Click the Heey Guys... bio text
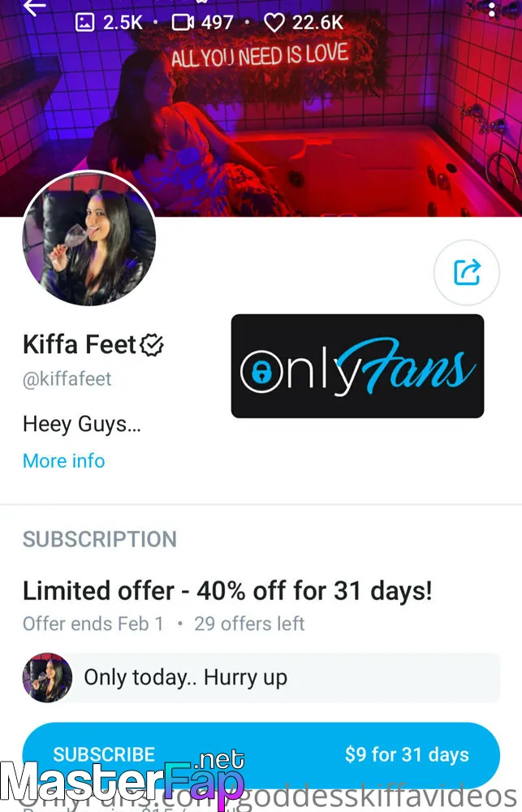The height and width of the screenshot is (812, 522). 82,424
